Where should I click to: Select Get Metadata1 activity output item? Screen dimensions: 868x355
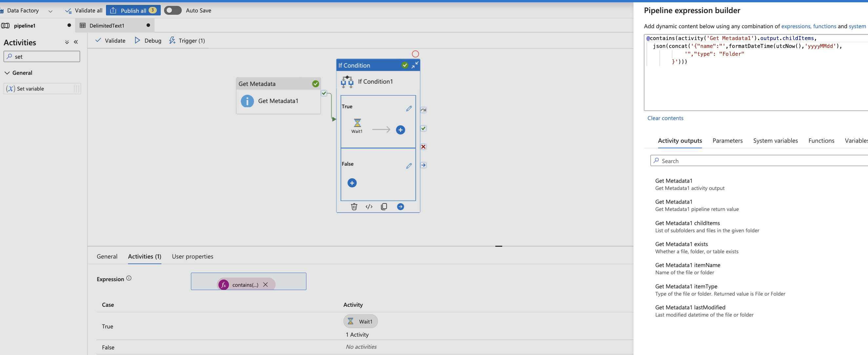coord(690,184)
